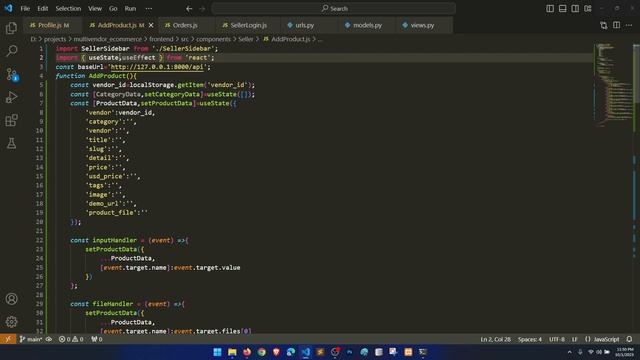Select the 'src' breadcrumb segment

coord(184,39)
